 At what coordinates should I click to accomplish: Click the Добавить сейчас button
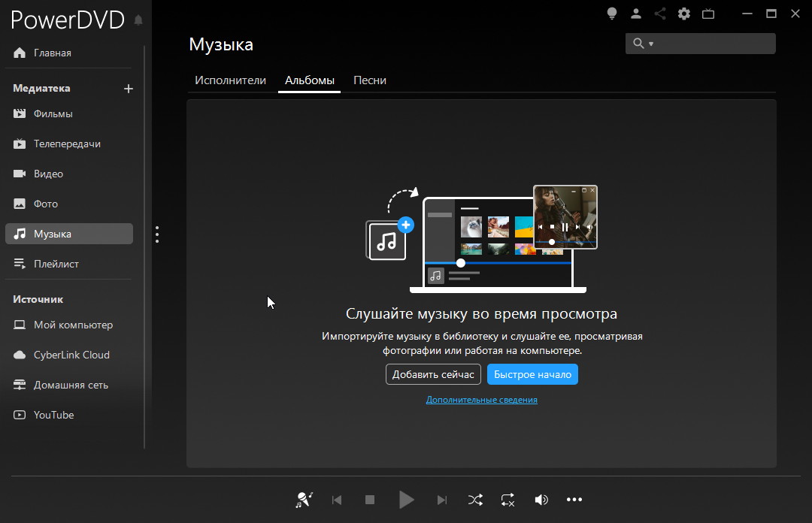434,374
